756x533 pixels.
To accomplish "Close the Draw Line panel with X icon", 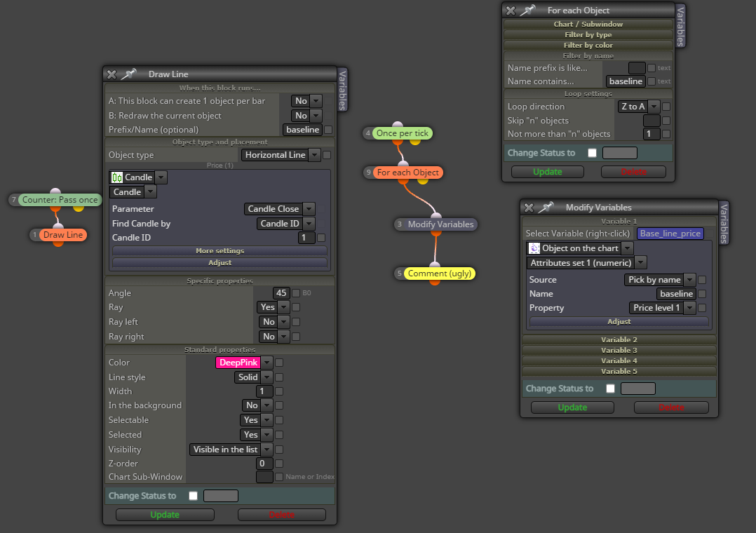I will (112, 74).
